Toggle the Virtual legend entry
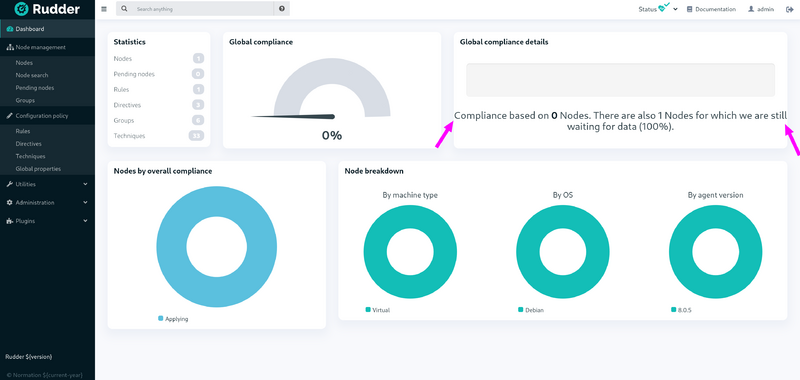 pyautogui.click(x=378, y=310)
